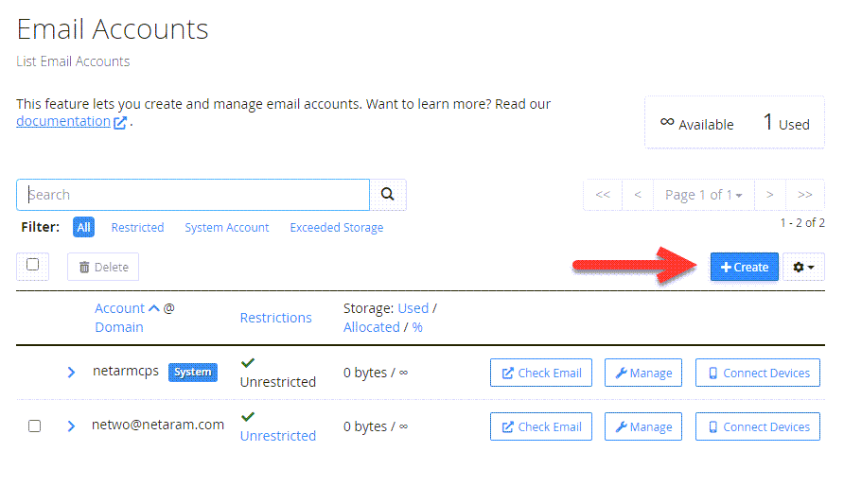Viewport: 844px width, 504px height.
Task: Check Email for netarmcps account
Action: (x=541, y=373)
